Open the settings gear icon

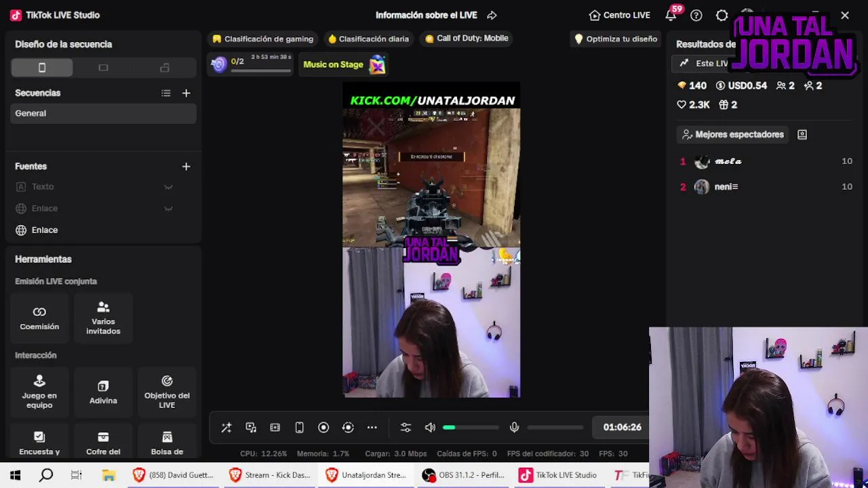(722, 15)
